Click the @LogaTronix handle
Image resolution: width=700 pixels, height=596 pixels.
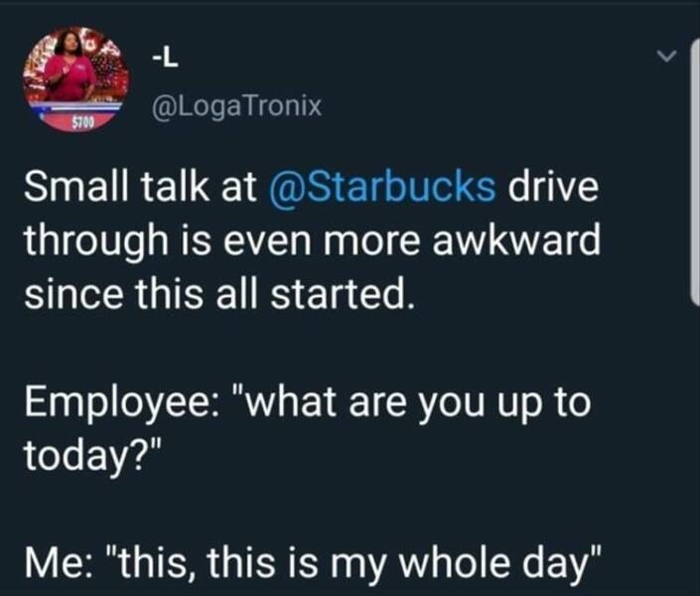[x=235, y=104]
